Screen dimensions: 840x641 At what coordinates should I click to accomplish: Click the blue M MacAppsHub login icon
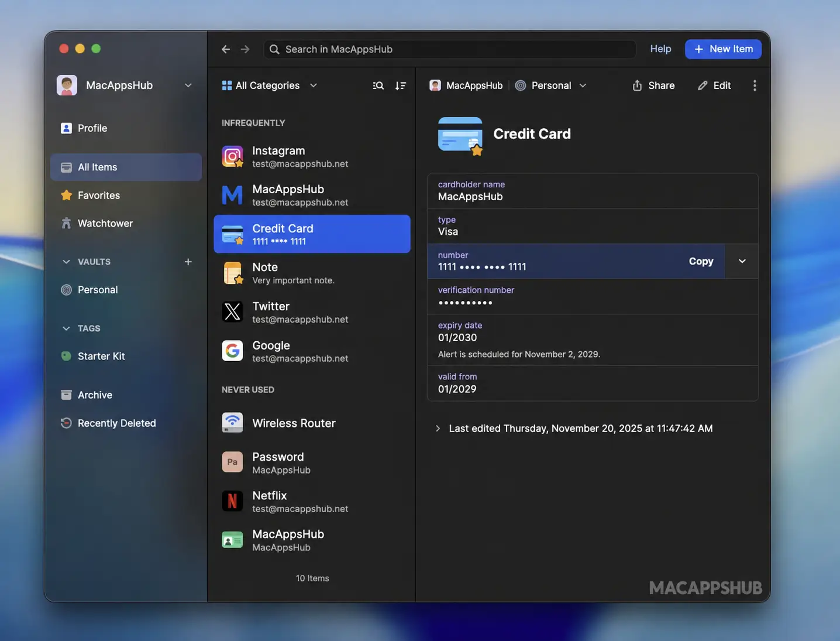[x=232, y=195]
